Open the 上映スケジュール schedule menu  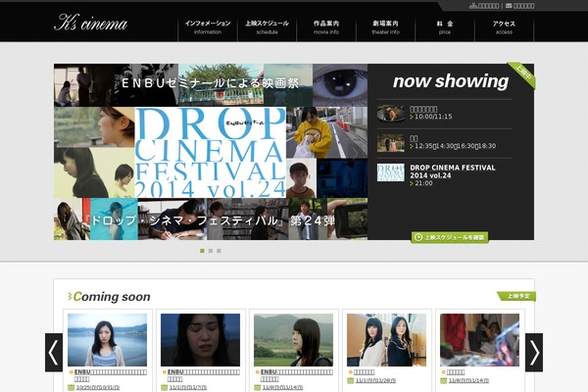[267, 27]
